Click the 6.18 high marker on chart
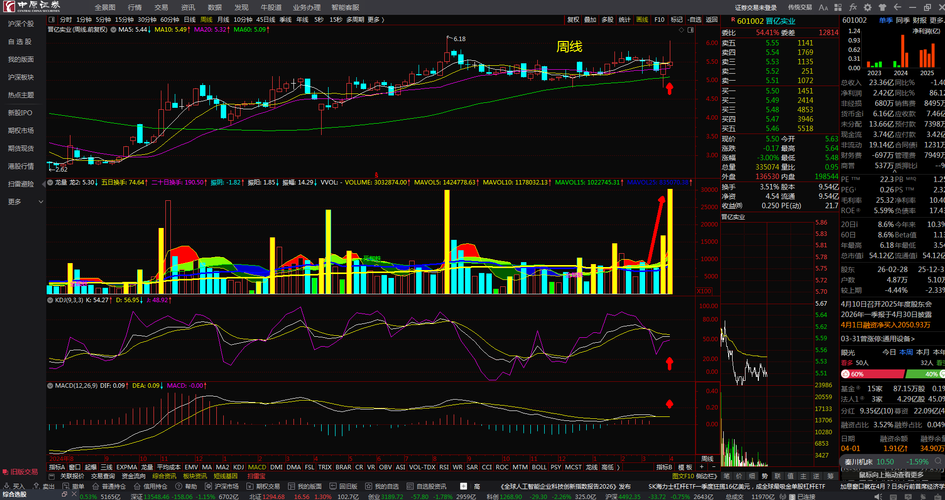 pos(459,39)
